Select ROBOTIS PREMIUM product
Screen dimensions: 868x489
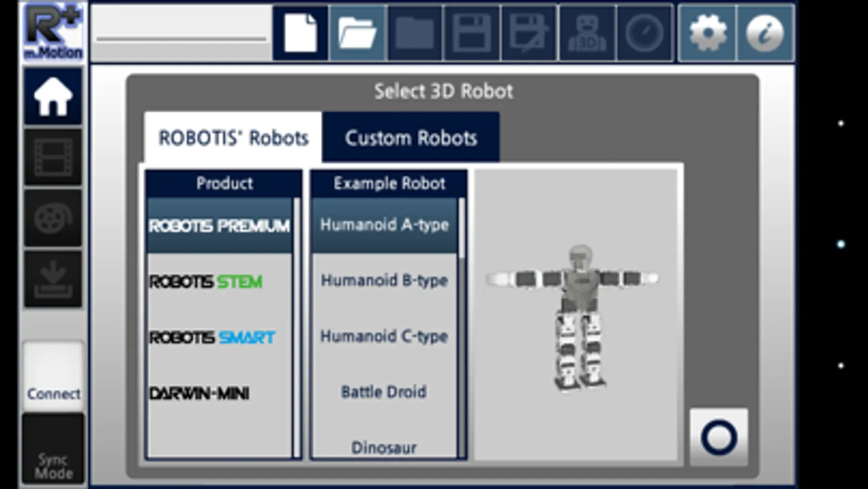(x=219, y=225)
